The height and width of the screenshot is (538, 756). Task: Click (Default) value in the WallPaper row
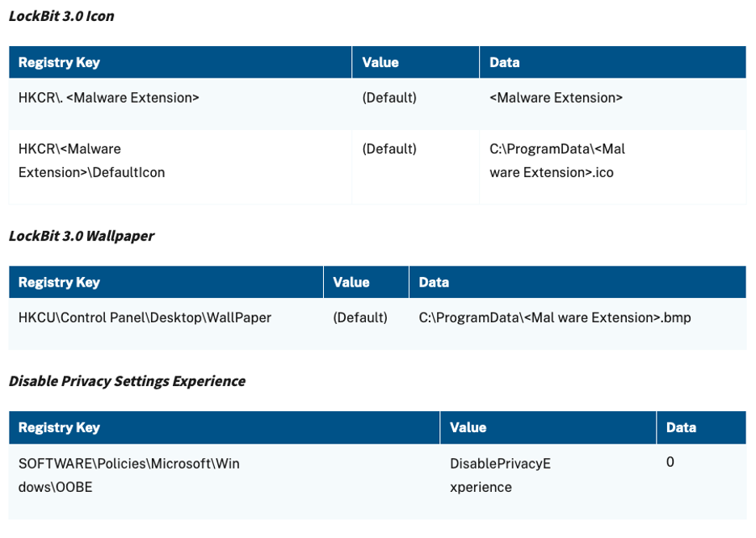(360, 318)
